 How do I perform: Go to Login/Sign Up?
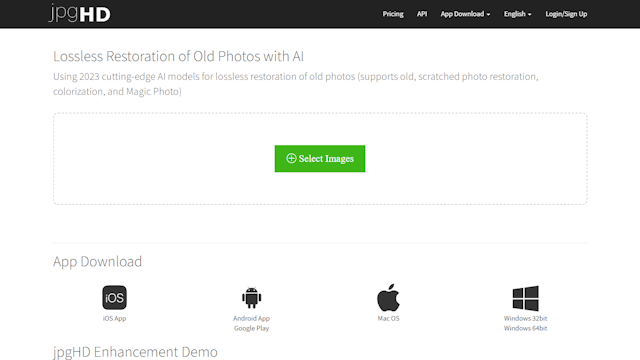pyautogui.click(x=566, y=14)
